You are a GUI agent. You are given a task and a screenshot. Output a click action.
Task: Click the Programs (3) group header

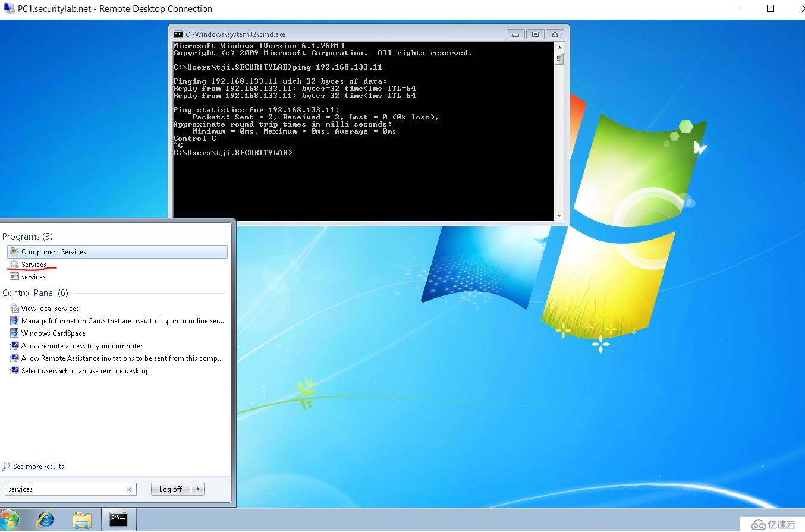27,237
